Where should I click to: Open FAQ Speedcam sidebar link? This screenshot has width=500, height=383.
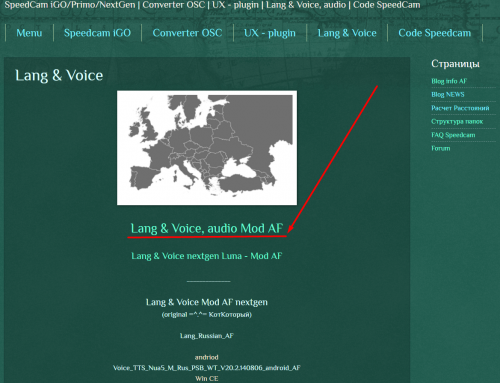[x=453, y=135]
